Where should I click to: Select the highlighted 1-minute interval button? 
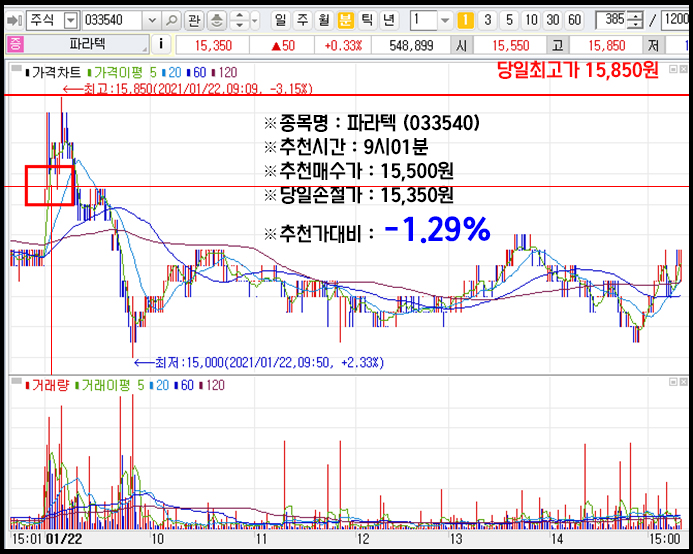[x=465, y=20]
